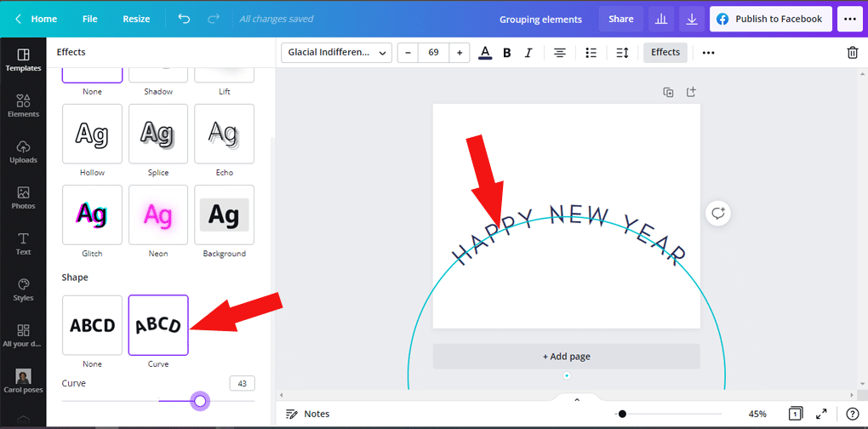
Task: Open the Carol poses folder
Action: coord(23,380)
